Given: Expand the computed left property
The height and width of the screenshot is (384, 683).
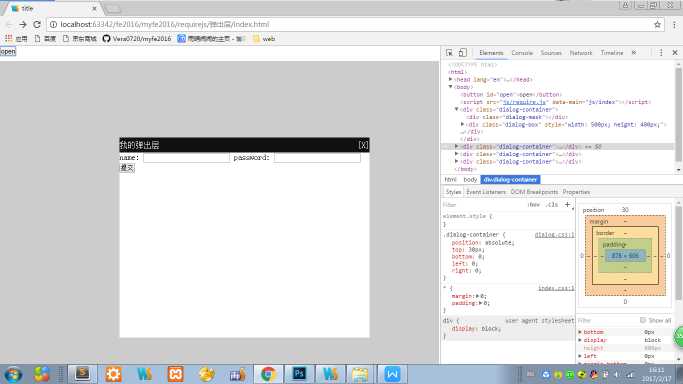Looking at the screenshot, I should click(580, 356).
